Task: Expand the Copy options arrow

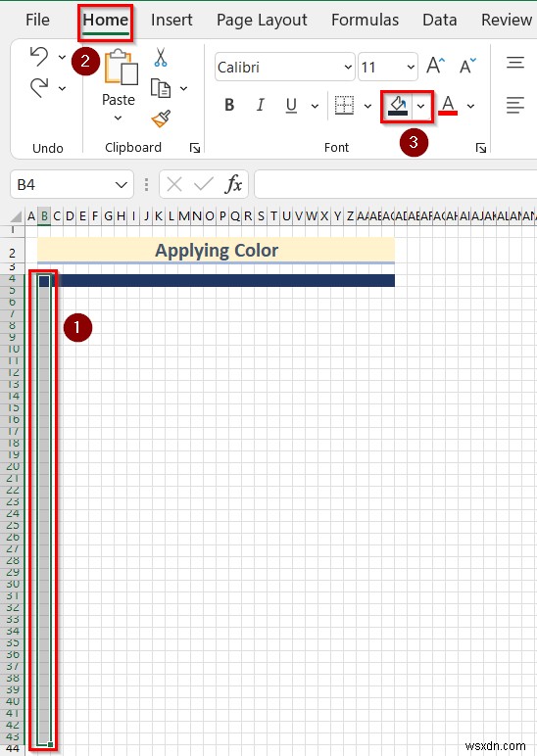Action: (x=184, y=88)
